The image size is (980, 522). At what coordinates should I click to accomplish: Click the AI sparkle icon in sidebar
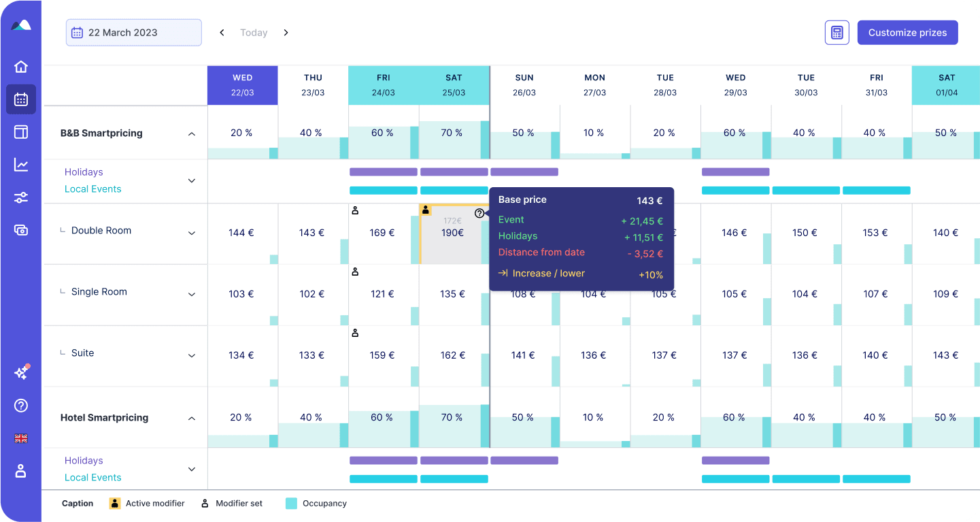click(20, 372)
